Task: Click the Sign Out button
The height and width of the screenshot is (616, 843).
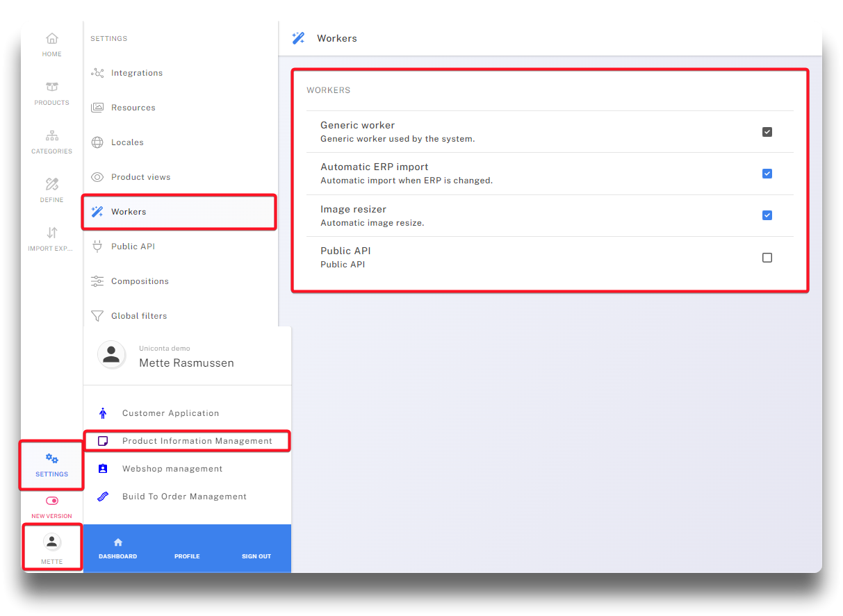Action: click(256, 556)
